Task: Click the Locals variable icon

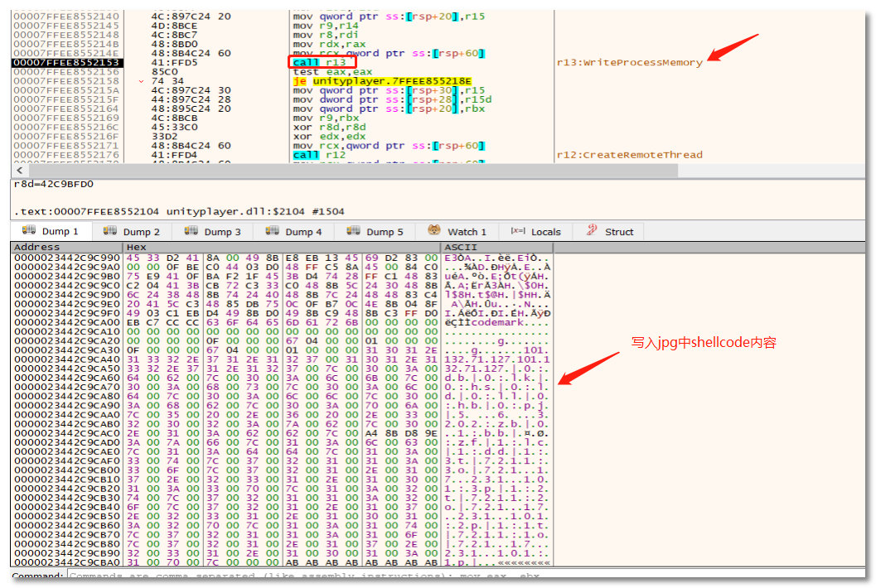Action: (x=518, y=232)
